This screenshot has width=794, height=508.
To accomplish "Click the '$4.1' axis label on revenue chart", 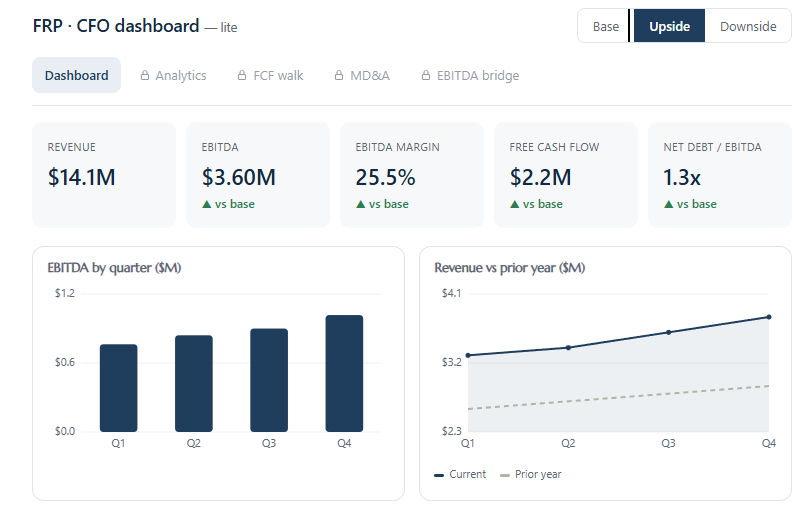I will click(x=452, y=293).
